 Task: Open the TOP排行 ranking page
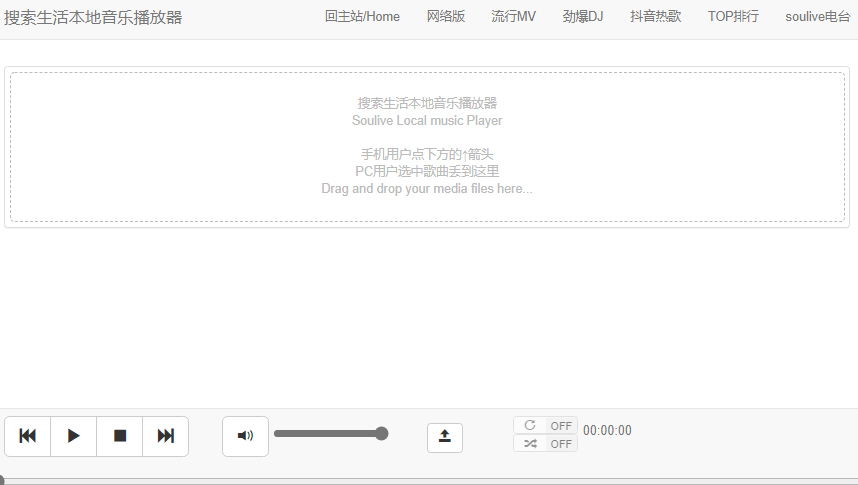[733, 17]
